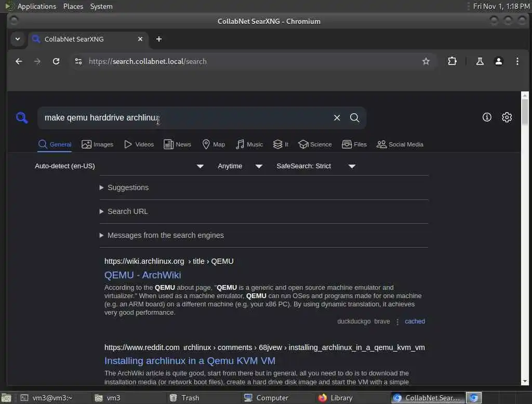The width and height of the screenshot is (532, 404).
Task: Open the QEMU - ArchWiki result
Action: tap(142, 275)
